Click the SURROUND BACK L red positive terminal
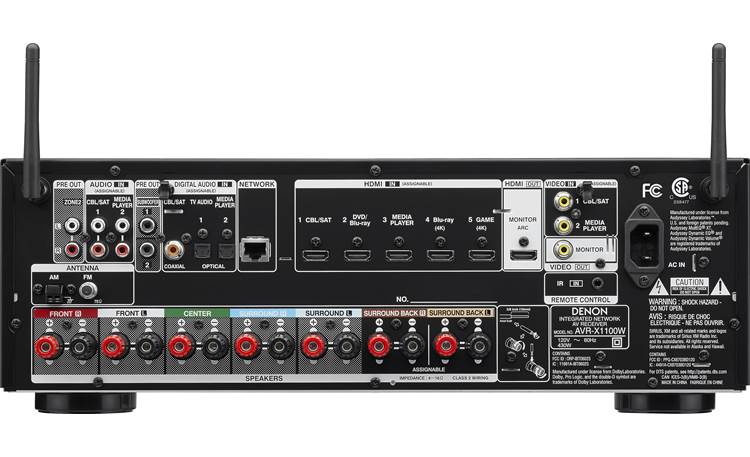The width and height of the screenshot is (750, 457). tap(446, 346)
